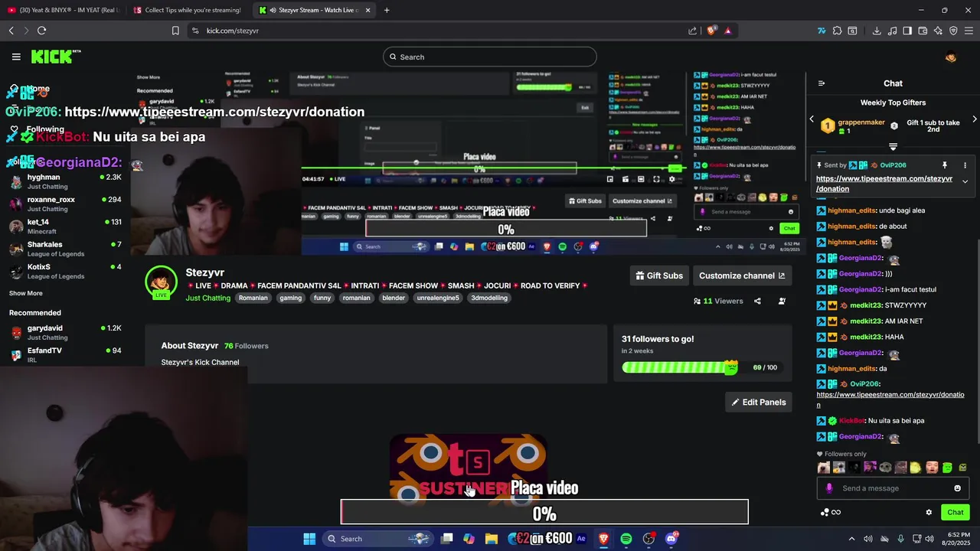Switch to Collect Tips while streaming tab

pyautogui.click(x=188, y=10)
